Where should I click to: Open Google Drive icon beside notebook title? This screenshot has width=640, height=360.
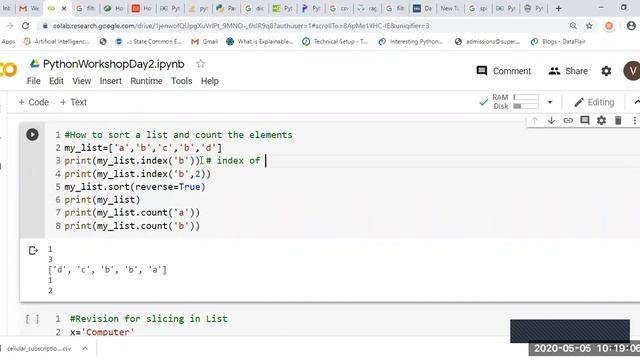35,64
